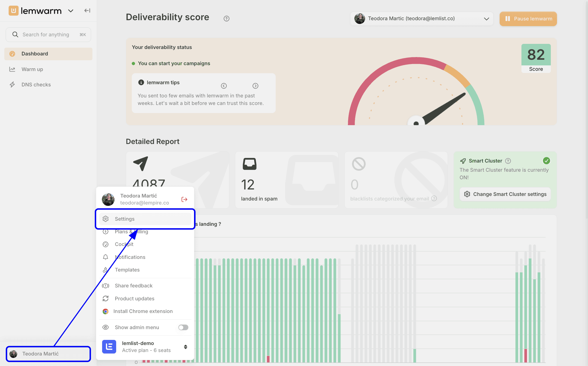This screenshot has width=588, height=366.
Task: Click the lemwarm logo icon
Action: (x=13, y=11)
